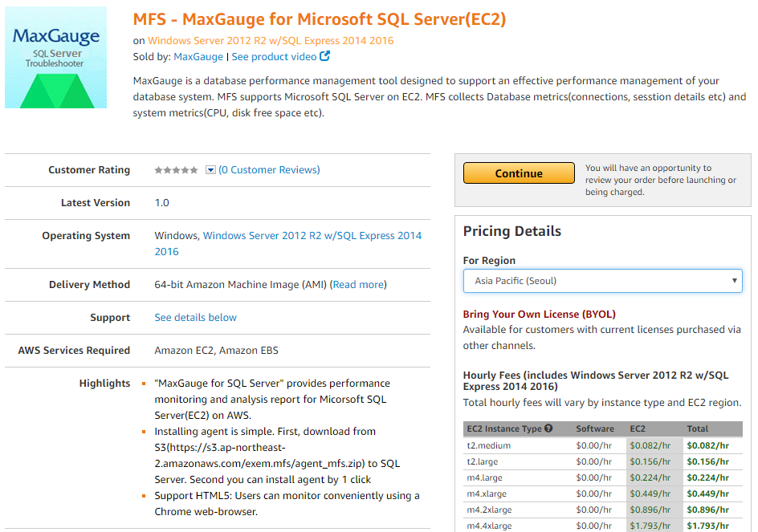Select the m4.4xlarge instance type row
The width and height of the screenshot is (758, 532).
click(x=602, y=526)
